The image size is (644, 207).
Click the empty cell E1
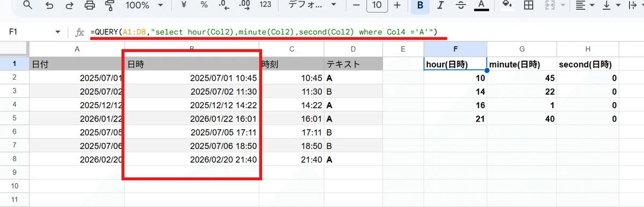point(402,65)
